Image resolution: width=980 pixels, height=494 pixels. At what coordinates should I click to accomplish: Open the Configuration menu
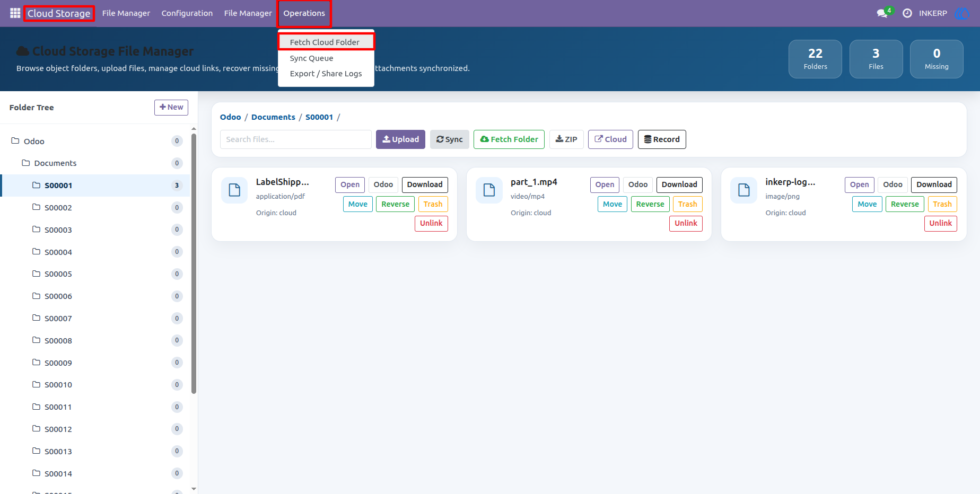[187, 13]
